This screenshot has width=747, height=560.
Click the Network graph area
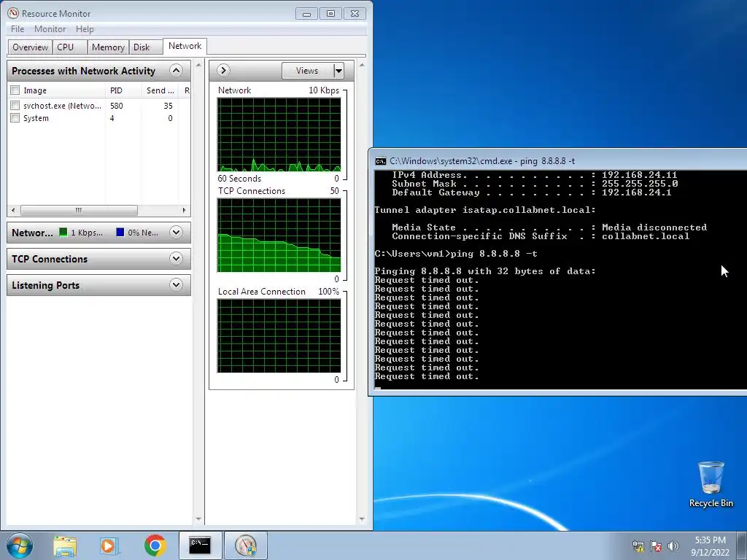coord(279,135)
